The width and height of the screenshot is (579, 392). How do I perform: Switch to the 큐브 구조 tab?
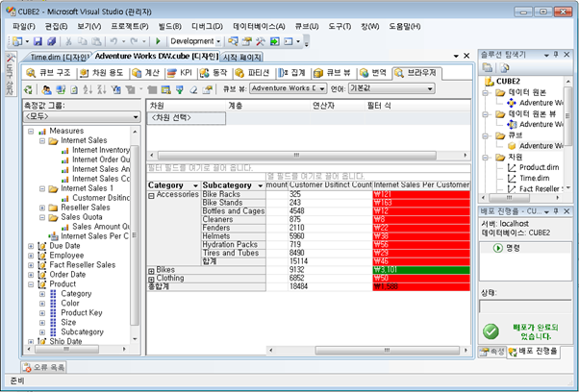coord(49,73)
